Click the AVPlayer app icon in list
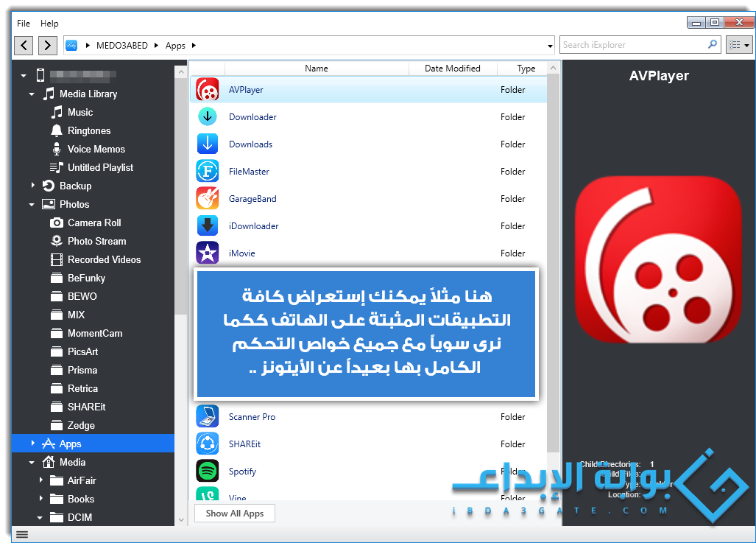 208,90
